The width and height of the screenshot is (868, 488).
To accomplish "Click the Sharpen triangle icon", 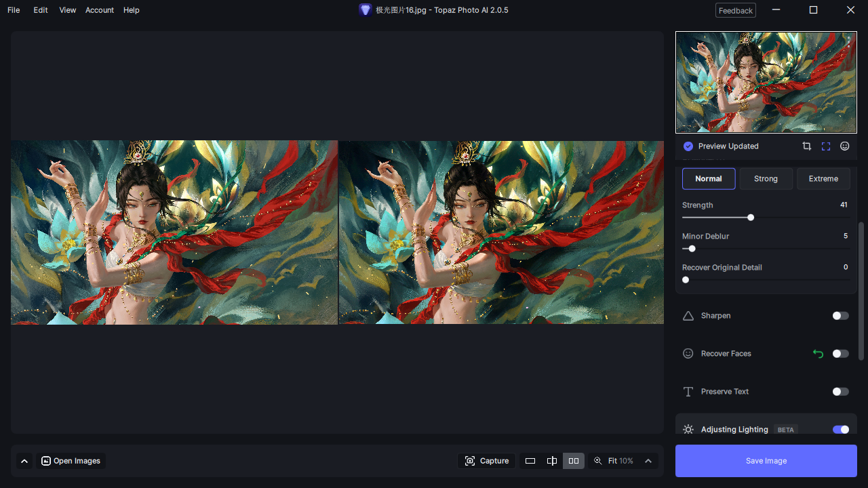I will tap(688, 316).
